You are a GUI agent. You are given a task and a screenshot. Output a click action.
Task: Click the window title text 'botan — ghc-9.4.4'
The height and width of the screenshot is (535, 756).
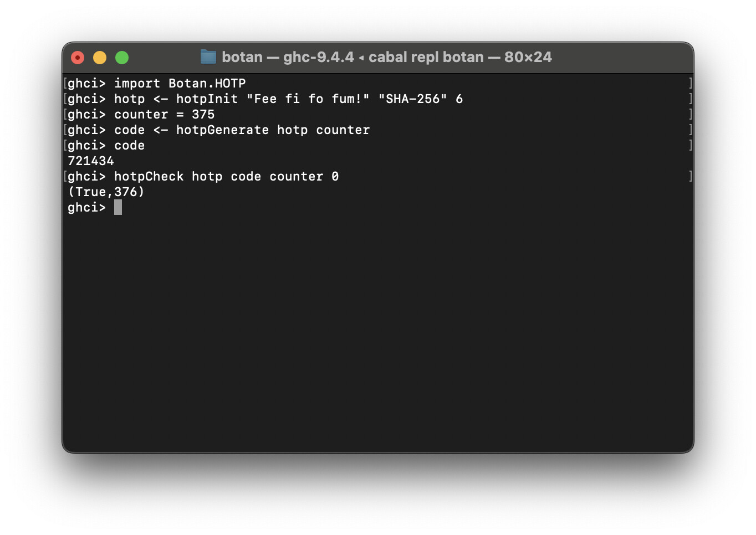tap(288, 57)
